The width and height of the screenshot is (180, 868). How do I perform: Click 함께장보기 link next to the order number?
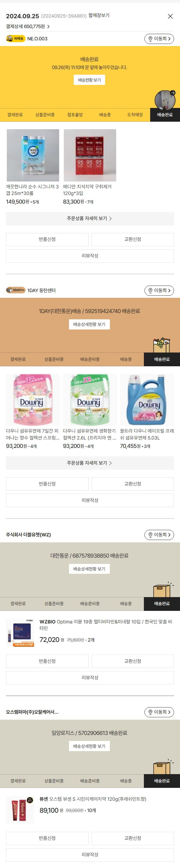(99, 16)
